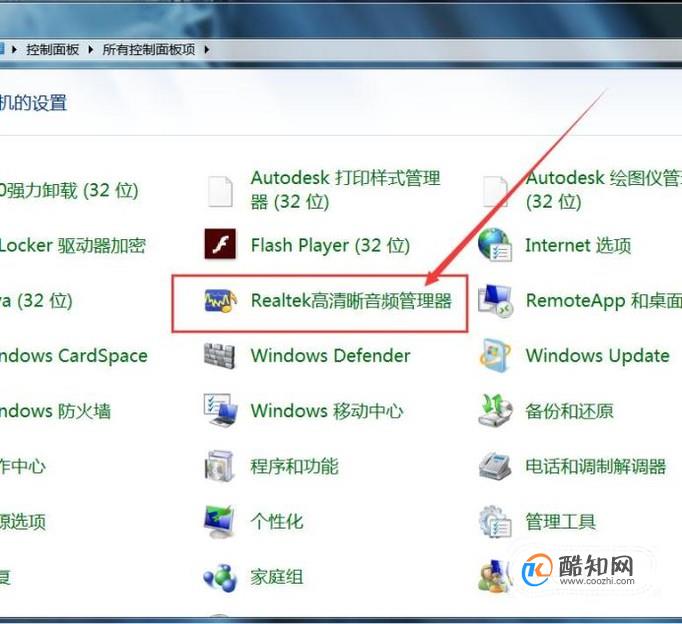Screen dimensions: 682x624
Task: Open the 家庭组 link
Action: click(x=277, y=577)
